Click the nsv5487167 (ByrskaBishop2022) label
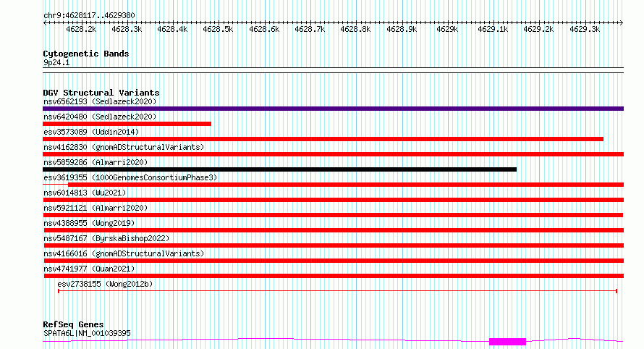This screenshot has height=349, width=644. point(106,238)
